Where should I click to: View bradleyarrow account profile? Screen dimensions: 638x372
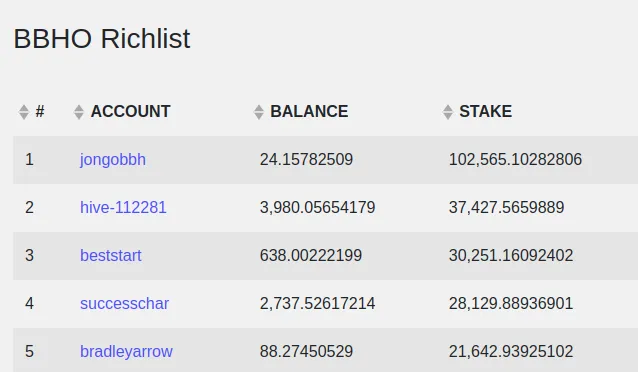[126, 352]
